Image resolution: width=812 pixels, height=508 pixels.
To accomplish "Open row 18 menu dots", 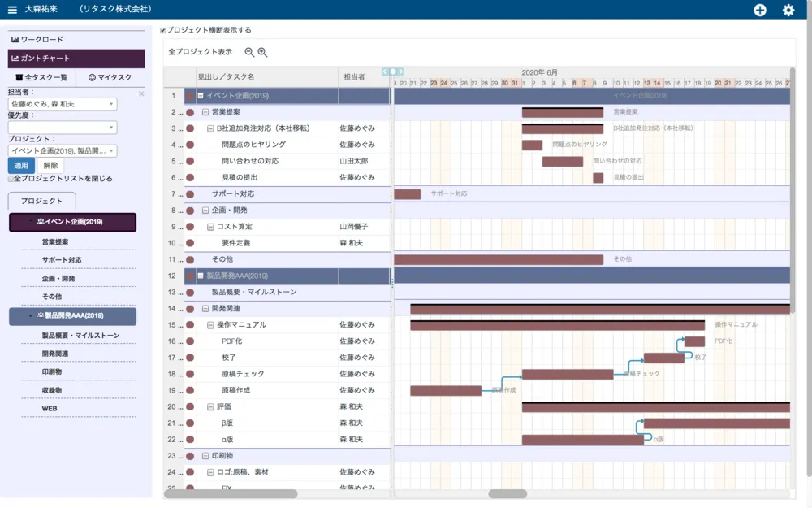I will pyautogui.click(x=180, y=374).
